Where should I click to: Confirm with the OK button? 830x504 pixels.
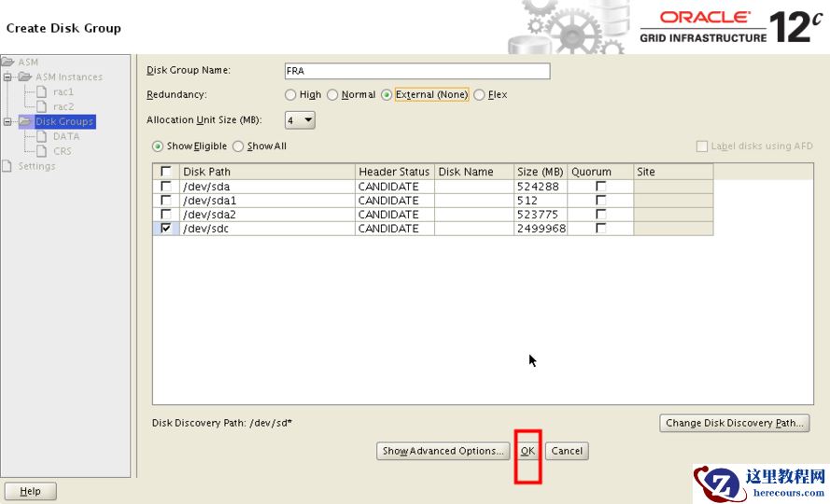(x=528, y=451)
